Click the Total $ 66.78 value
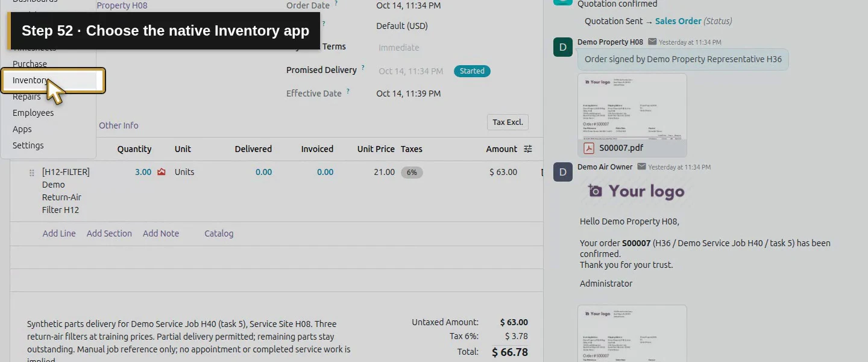Viewport: 868px width, 362px height. 510,352
